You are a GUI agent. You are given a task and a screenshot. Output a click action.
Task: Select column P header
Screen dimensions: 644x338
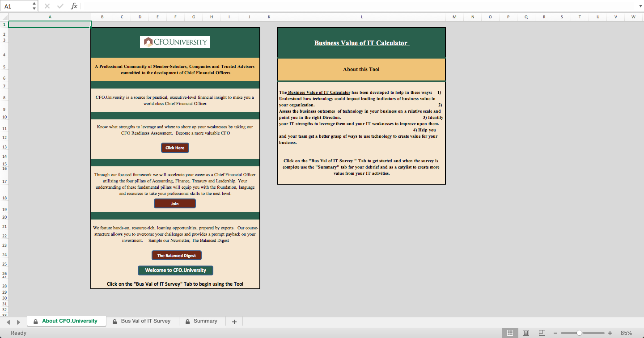point(508,17)
